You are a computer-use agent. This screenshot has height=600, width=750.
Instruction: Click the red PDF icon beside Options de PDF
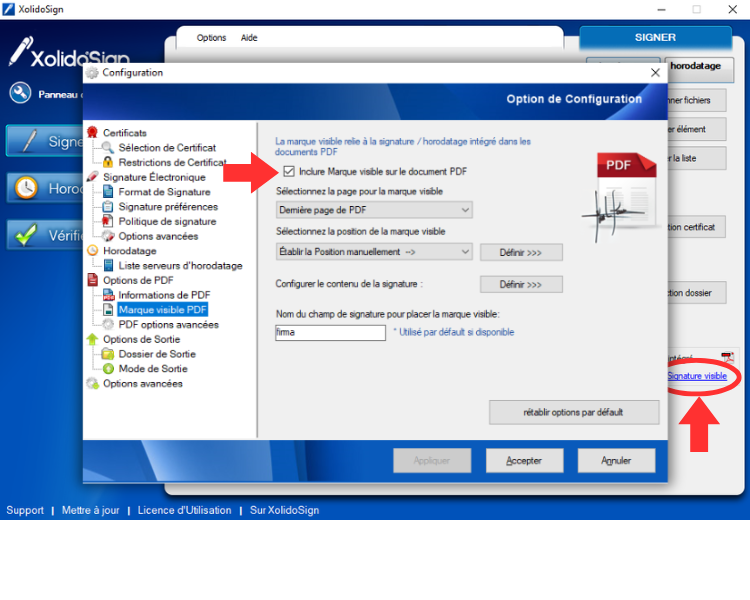(93, 280)
